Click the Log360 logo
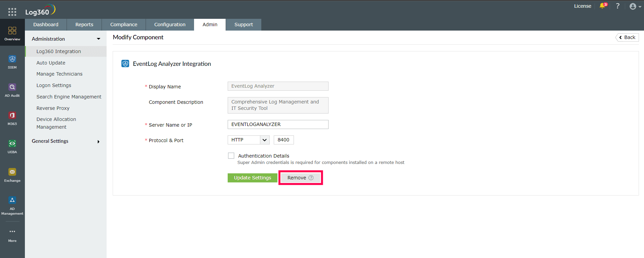The height and width of the screenshot is (258, 644). [x=40, y=10]
